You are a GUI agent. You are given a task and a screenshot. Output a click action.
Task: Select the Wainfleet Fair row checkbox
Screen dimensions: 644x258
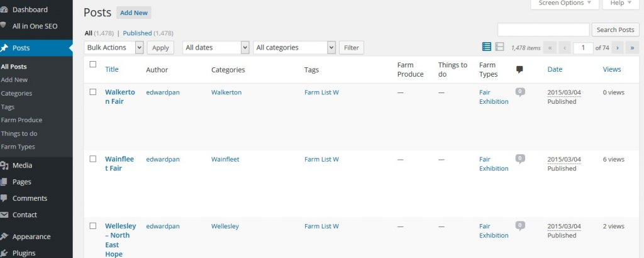pyautogui.click(x=93, y=159)
